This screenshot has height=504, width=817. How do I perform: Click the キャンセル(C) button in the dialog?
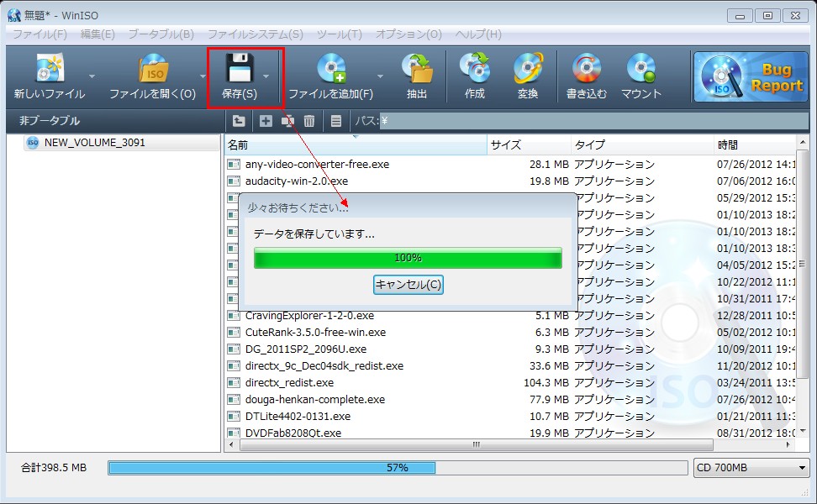[x=408, y=285]
